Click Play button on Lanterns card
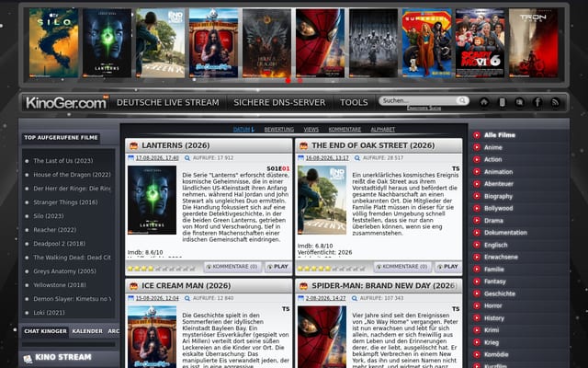Image resolution: width=588 pixels, height=368 pixels. click(277, 267)
